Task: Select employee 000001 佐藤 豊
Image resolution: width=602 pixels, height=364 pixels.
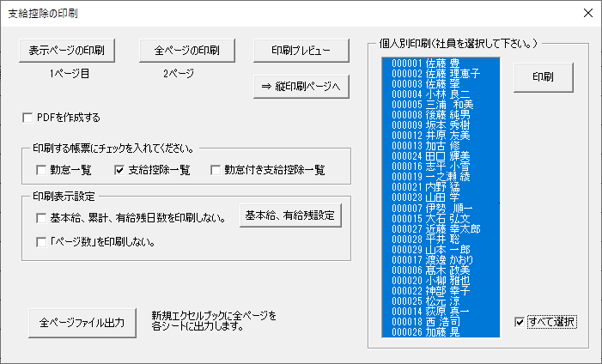Action: click(441, 64)
